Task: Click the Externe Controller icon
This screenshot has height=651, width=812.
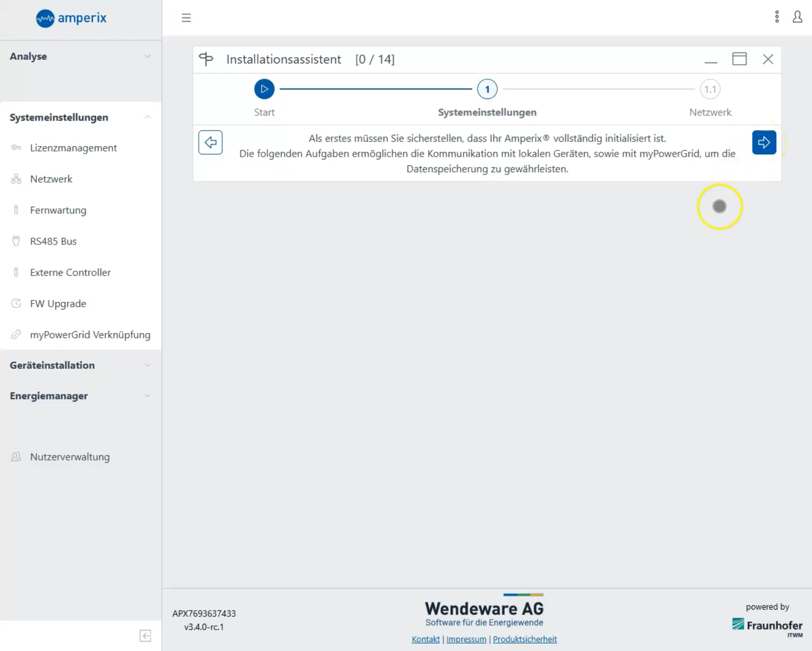Action: click(x=16, y=272)
